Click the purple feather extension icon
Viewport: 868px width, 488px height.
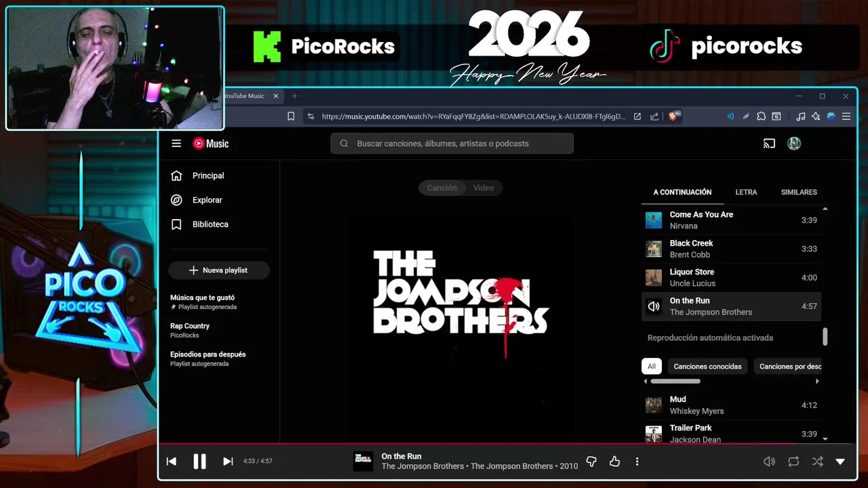tap(746, 117)
